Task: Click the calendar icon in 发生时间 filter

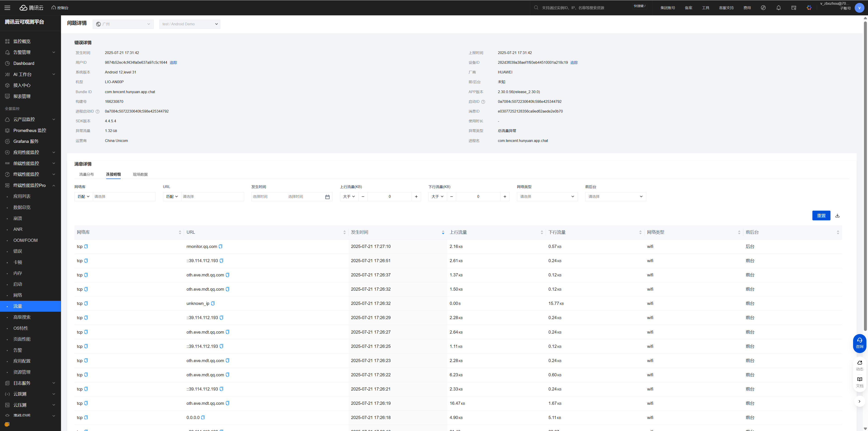Action: click(x=327, y=197)
